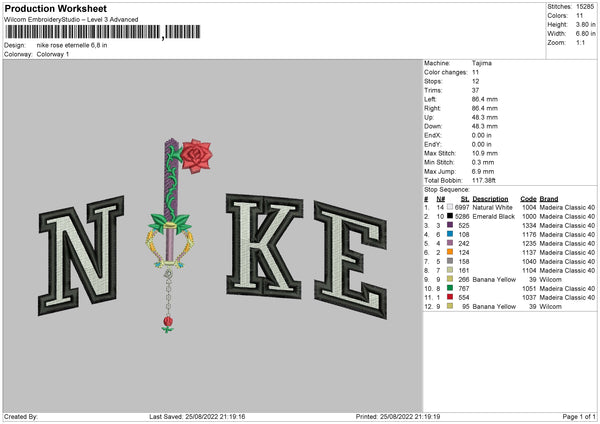The width and height of the screenshot is (600, 424).
Task: Click the Machine value Tajima
Action: coord(482,63)
